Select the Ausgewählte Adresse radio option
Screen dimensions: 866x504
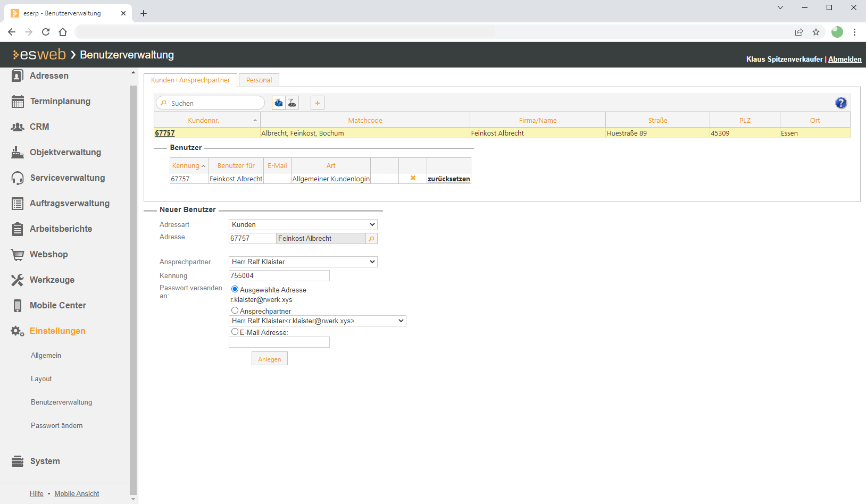click(x=235, y=289)
